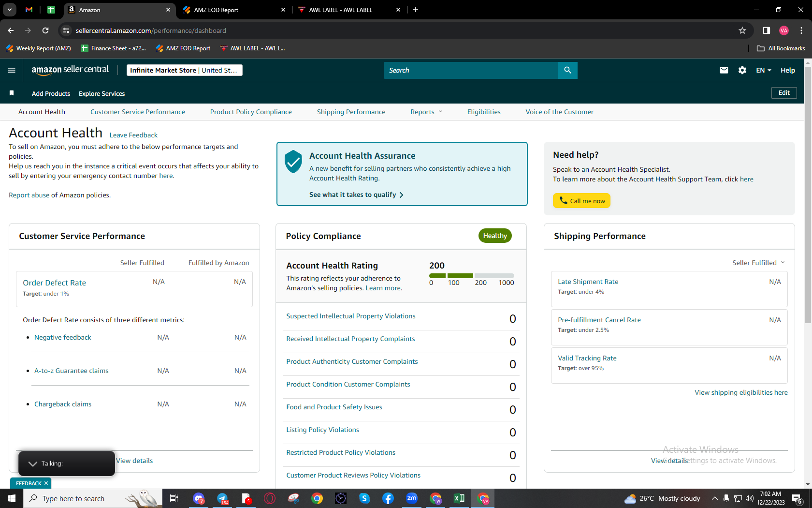Open the messages envelope icon
Screen dimensions: 812x508
(724, 70)
